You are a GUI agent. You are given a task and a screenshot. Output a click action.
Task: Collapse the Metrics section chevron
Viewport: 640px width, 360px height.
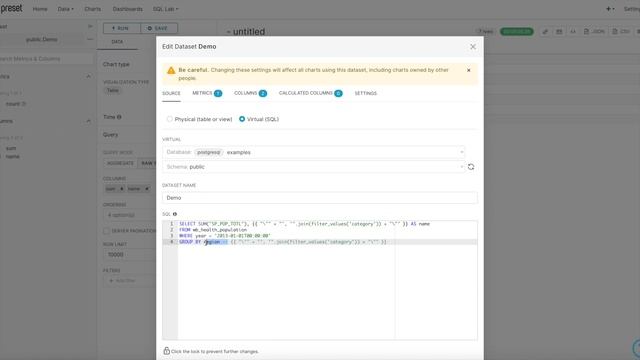click(x=88, y=77)
